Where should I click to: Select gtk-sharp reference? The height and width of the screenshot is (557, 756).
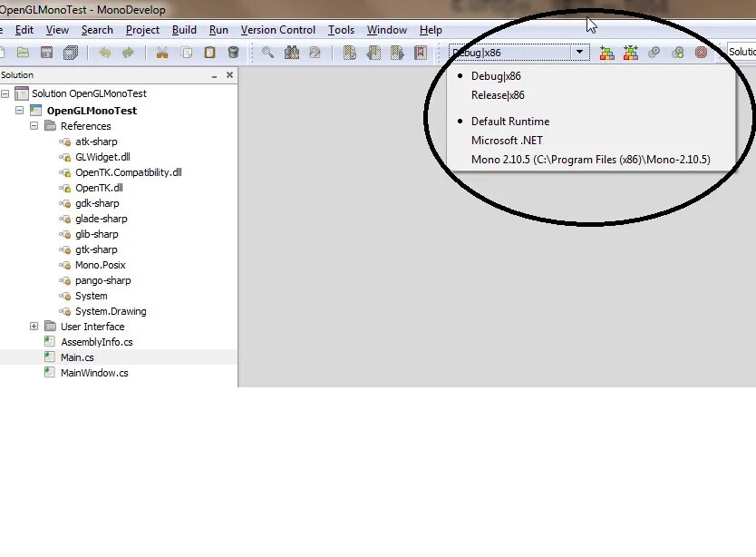tap(96, 249)
